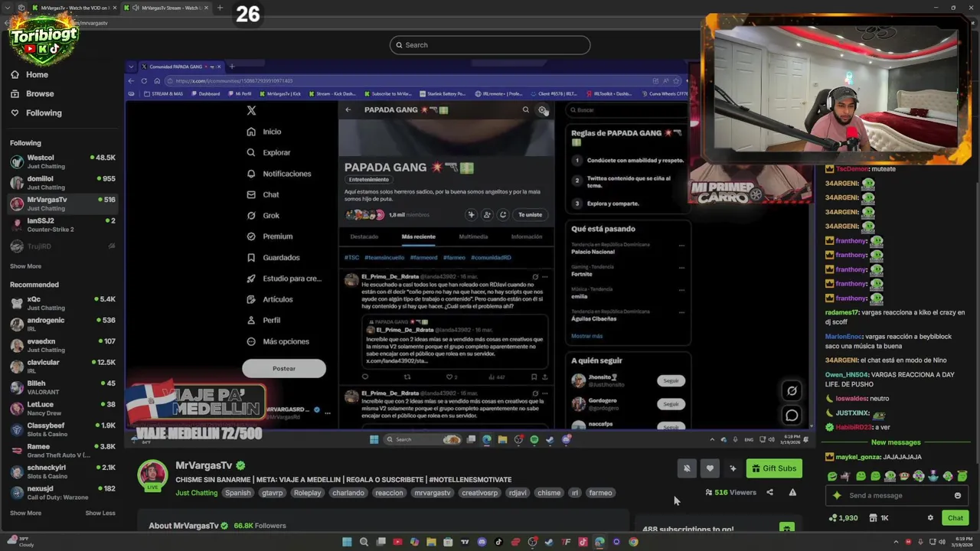The image size is (980, 551).
Task: Open more options on Palacio Nacional trend
Action: click(x=681, y=246)
